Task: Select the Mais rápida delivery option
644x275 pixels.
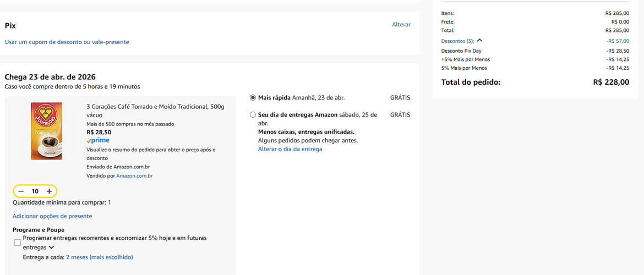Action: [253, 98]
